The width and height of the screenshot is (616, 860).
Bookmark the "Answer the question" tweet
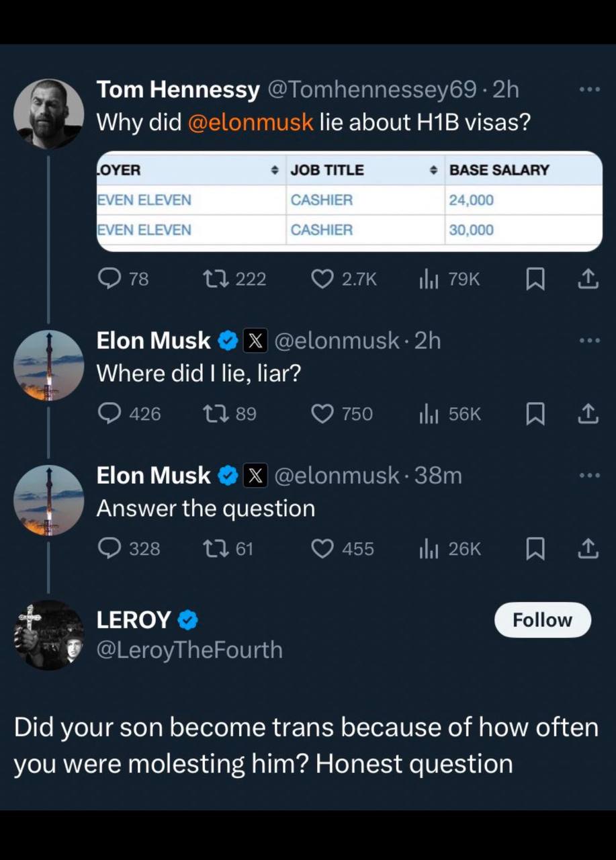click(535, 550)
